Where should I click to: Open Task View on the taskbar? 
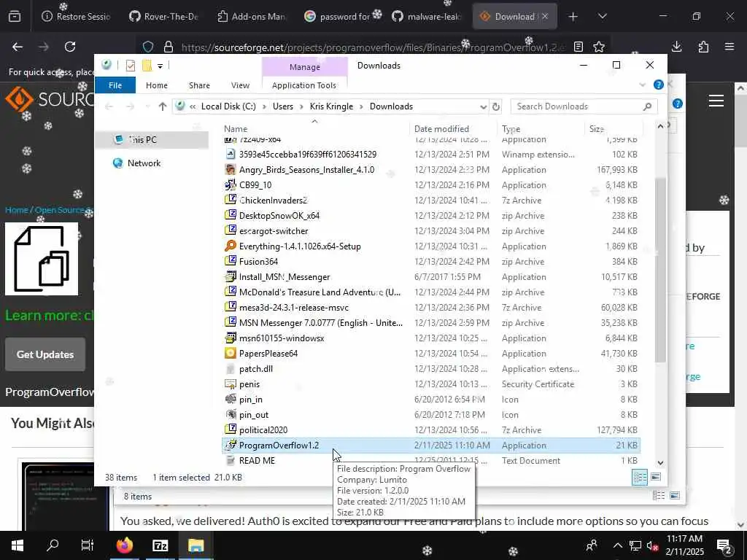(88, 545)
